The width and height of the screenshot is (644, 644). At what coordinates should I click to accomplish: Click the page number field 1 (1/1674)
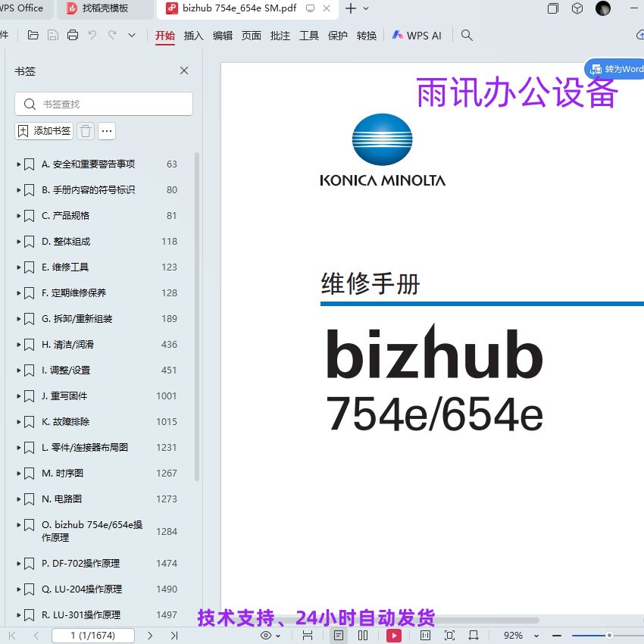(x=93, y=636)
